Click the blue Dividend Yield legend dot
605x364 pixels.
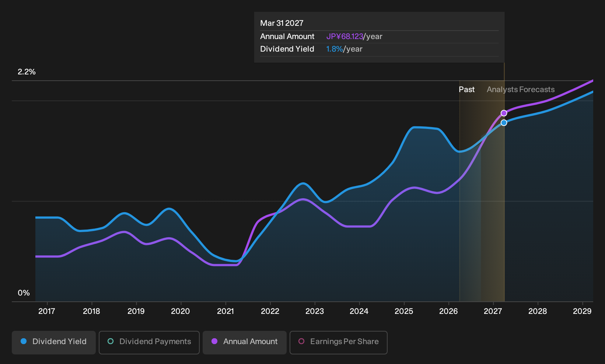coord(24,341)
